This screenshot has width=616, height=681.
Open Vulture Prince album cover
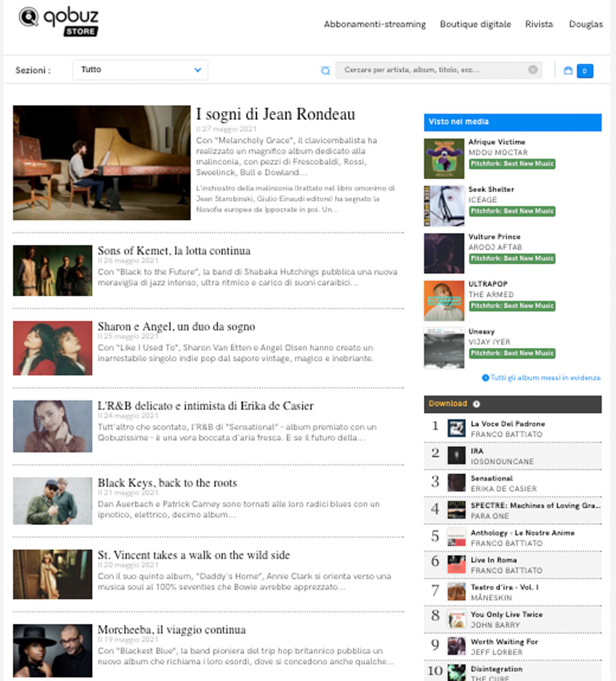click(x=444, y=253)
